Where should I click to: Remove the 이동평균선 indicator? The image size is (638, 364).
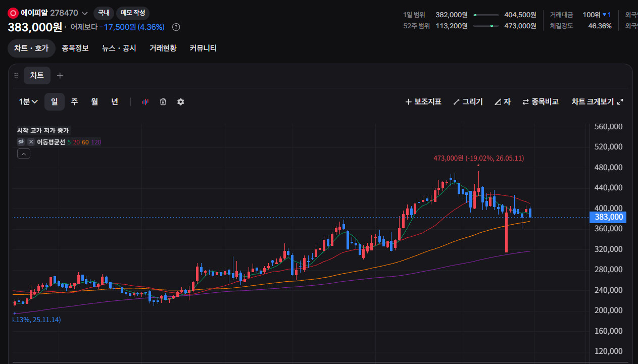(x=30, y=142)
